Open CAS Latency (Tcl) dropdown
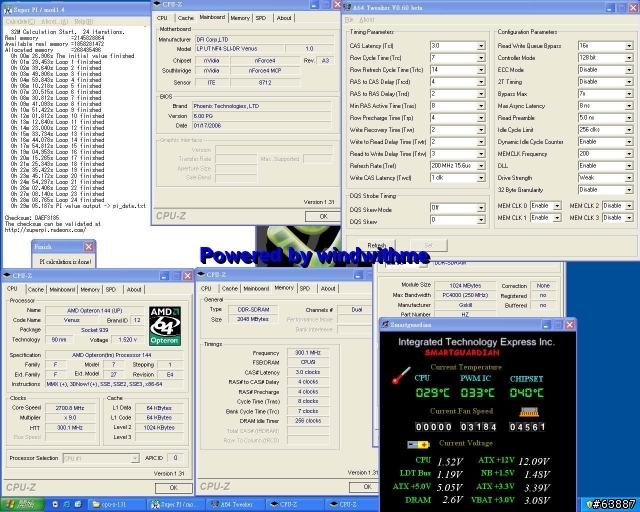The width and height of the screenshot is (640, 512). pyautogui.click(x=481, y=46)
